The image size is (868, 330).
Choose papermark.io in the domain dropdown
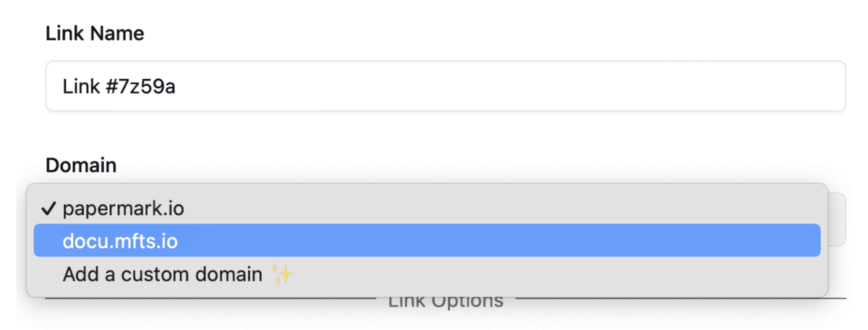pos(123,209)
